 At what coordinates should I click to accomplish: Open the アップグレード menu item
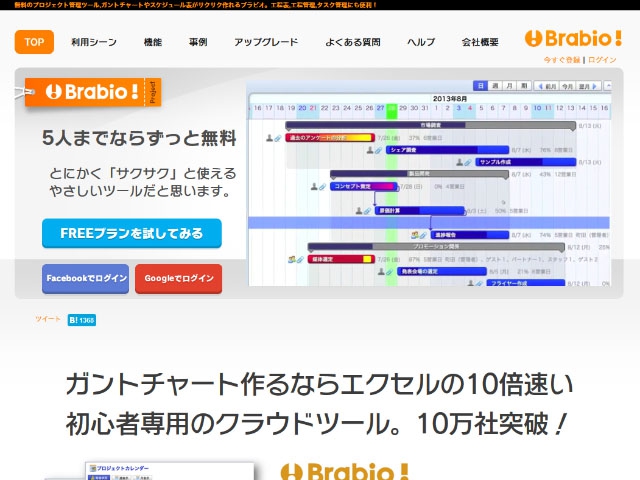266,42
